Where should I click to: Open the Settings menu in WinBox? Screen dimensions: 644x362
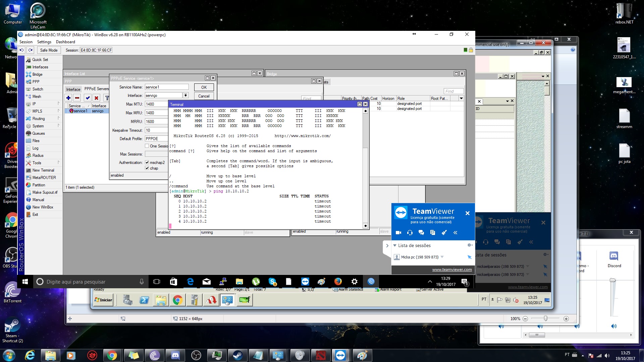(44, 42)
